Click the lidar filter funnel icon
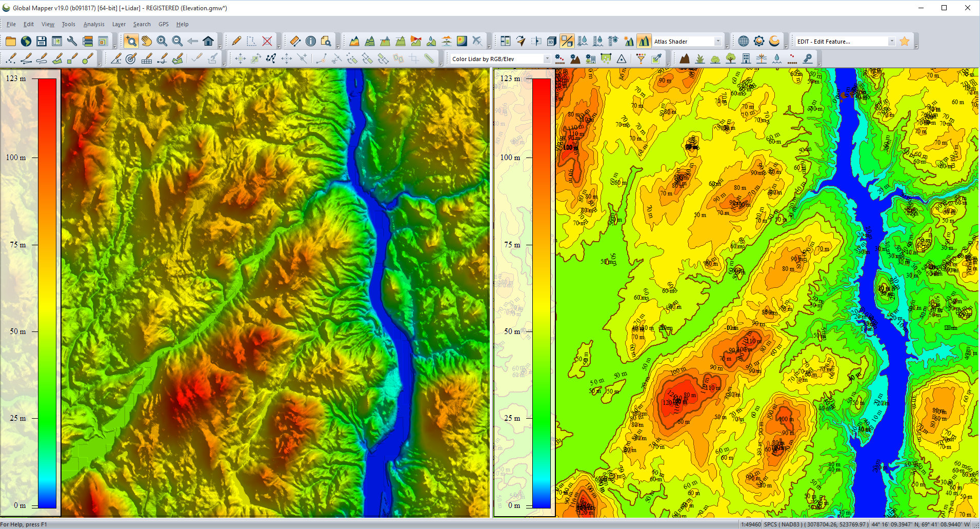The height and width of the screenshot is (529, 980). pos(641,59)
